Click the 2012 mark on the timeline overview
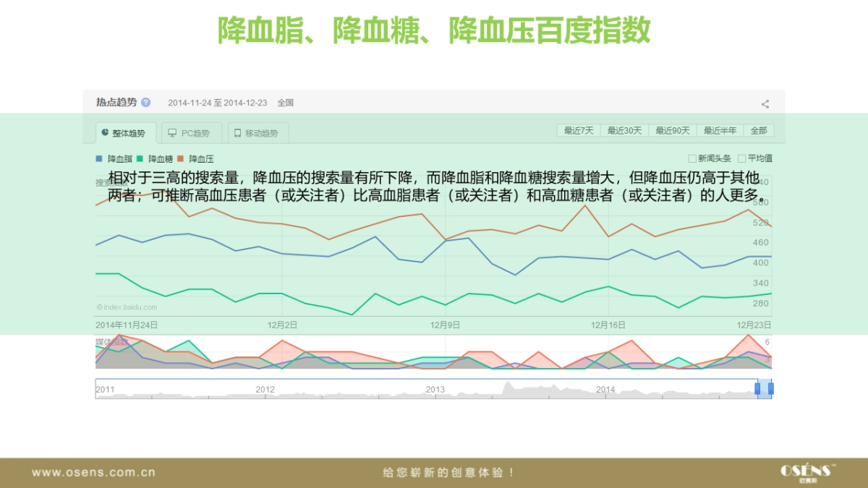The image size is (868, 488). point(265,390)
